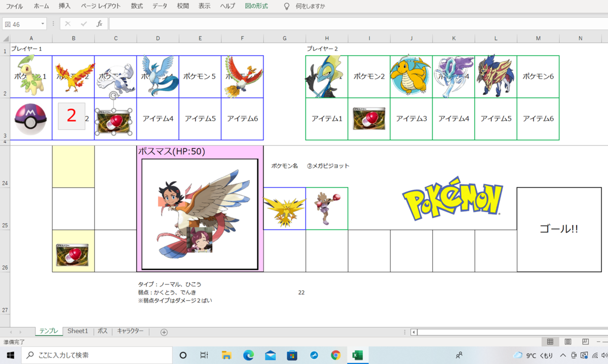Open File Explorer from the taskbar

[226, 355]
